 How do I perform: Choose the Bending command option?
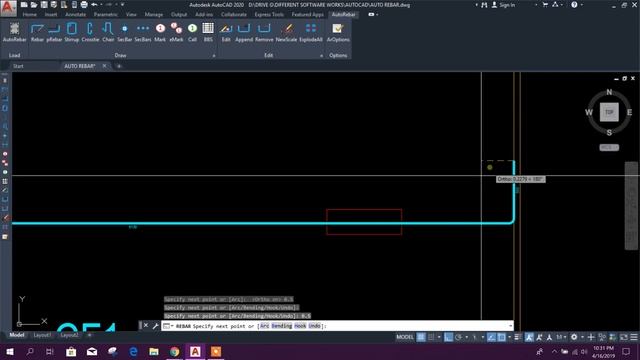[282, 326]
